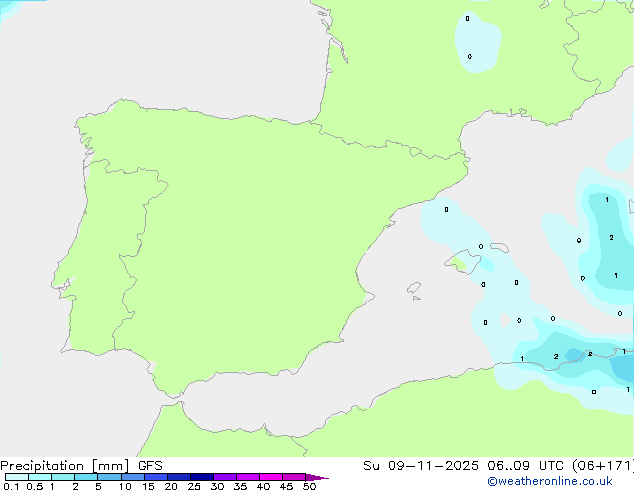
Task: Pick the legend color between 5 and 10
Action: 110,477
